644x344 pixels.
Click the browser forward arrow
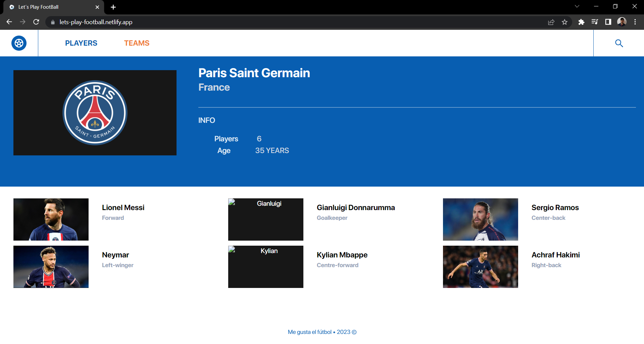point(22,22)
